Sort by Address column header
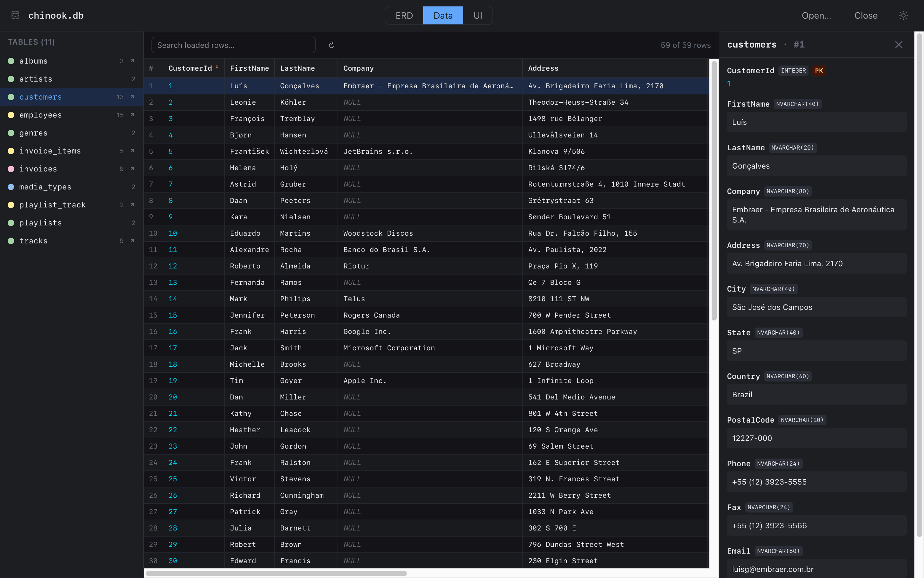The height and width of the screenshot is (578, 924). pos(615,68)
